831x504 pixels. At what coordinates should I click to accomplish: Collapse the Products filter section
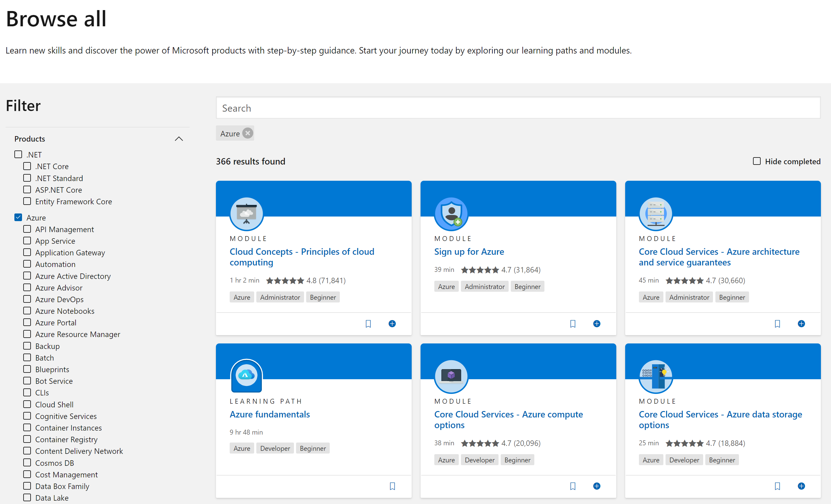(179, 139)
